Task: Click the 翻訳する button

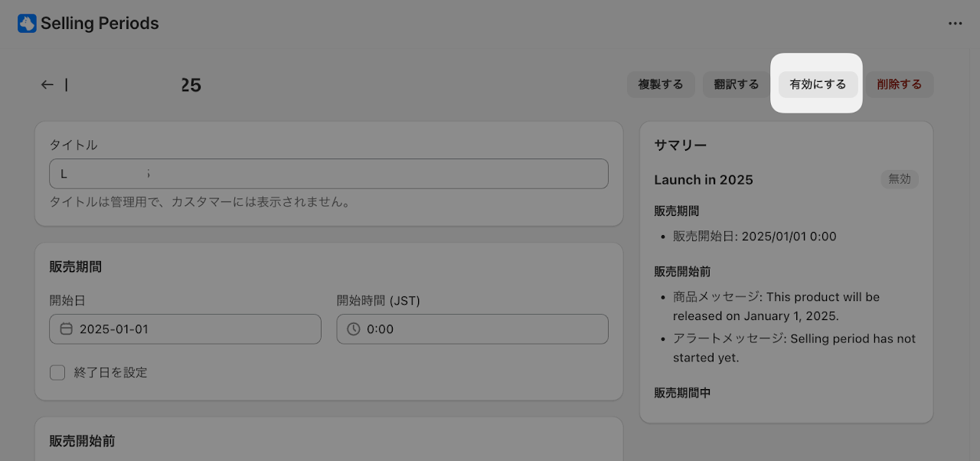Action: (737, 85)
